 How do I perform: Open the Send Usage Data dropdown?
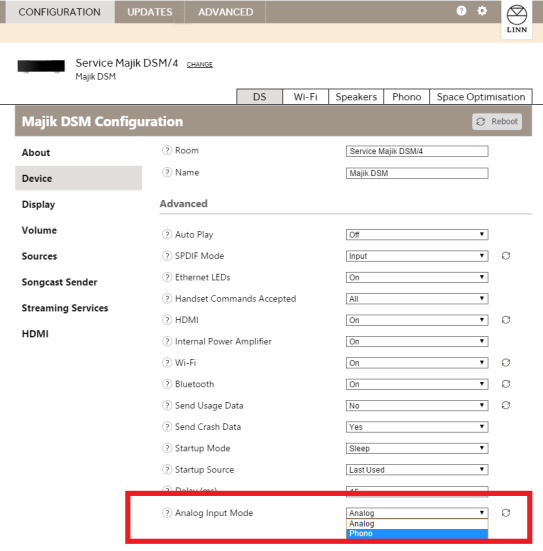click(417, 406)
